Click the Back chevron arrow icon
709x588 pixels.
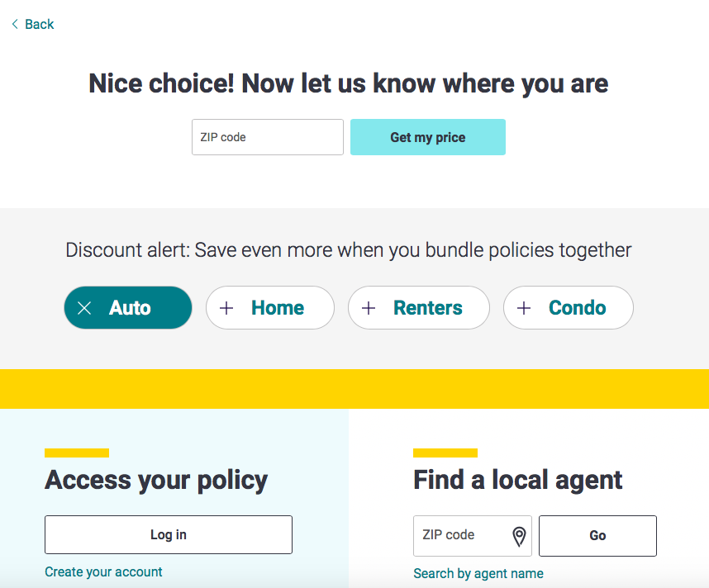15,25
